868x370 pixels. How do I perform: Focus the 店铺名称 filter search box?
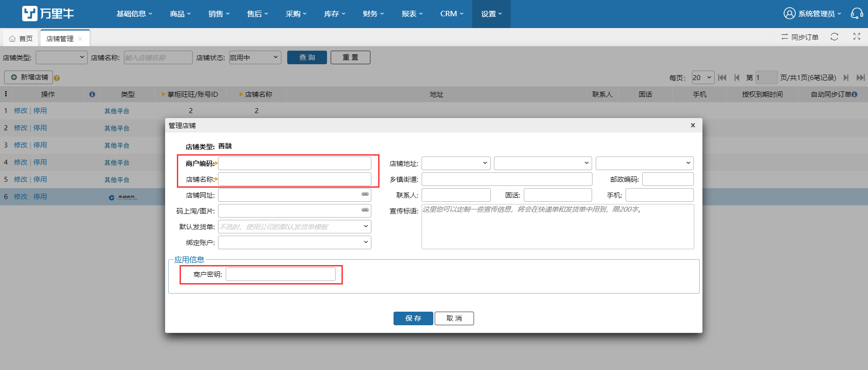158,57
